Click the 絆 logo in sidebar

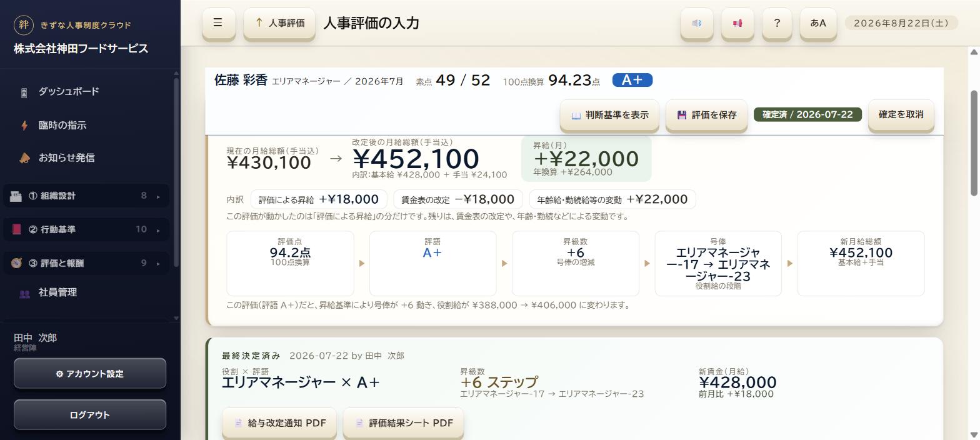click(24, 25)
